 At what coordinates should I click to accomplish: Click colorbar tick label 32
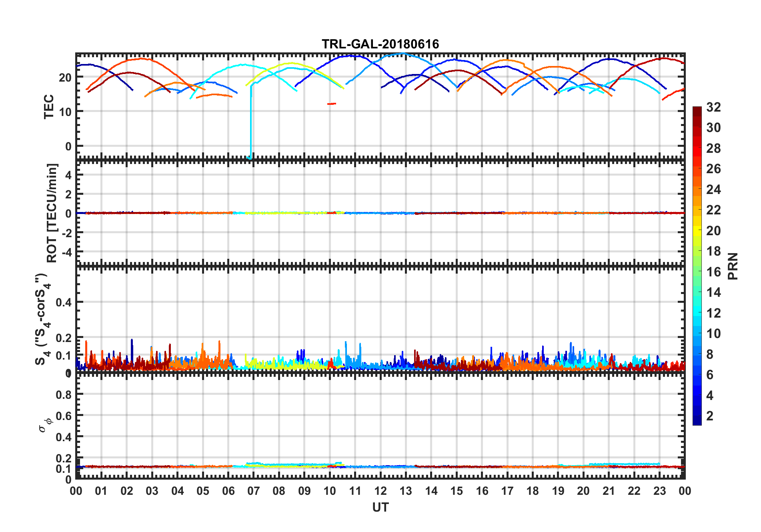(x=713, y=107)
